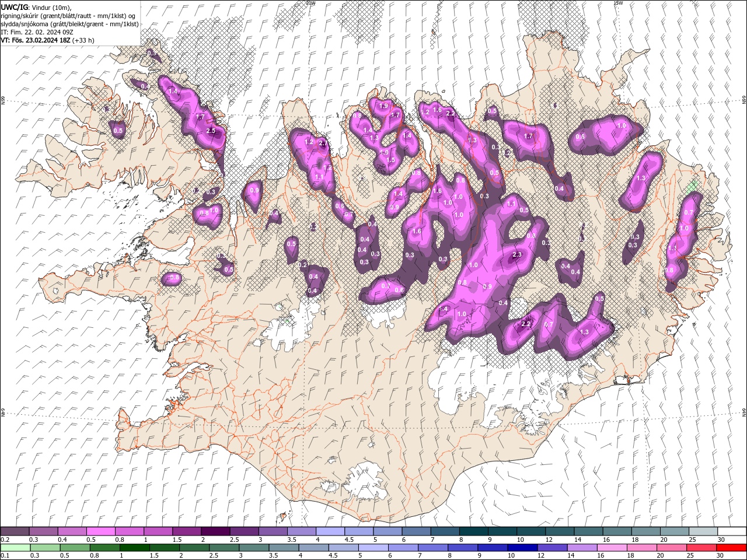The height and width of the screenshot is (560, 747).
Task: Click the lower legend swatch between 14 and 16
Action: [x=582, y=548]
